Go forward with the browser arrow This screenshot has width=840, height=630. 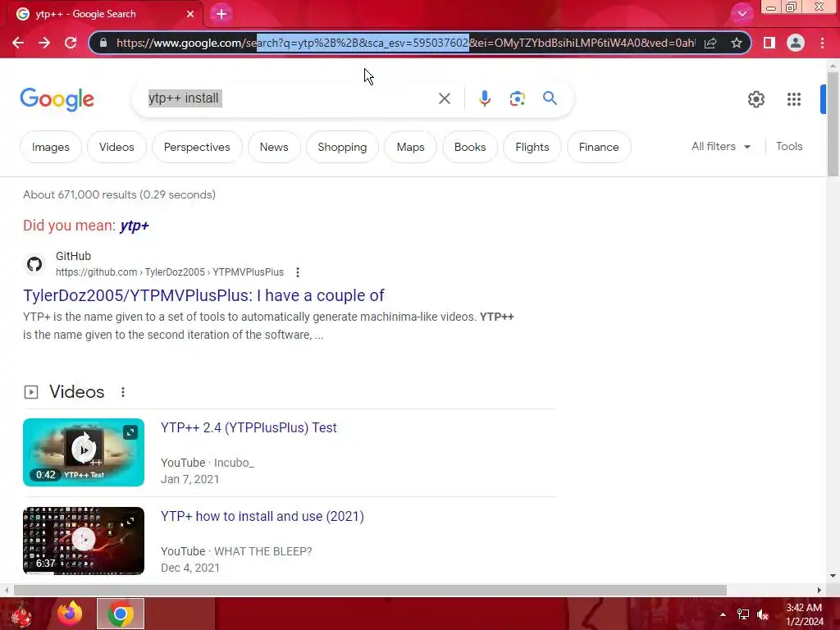[x=44, y=43]
